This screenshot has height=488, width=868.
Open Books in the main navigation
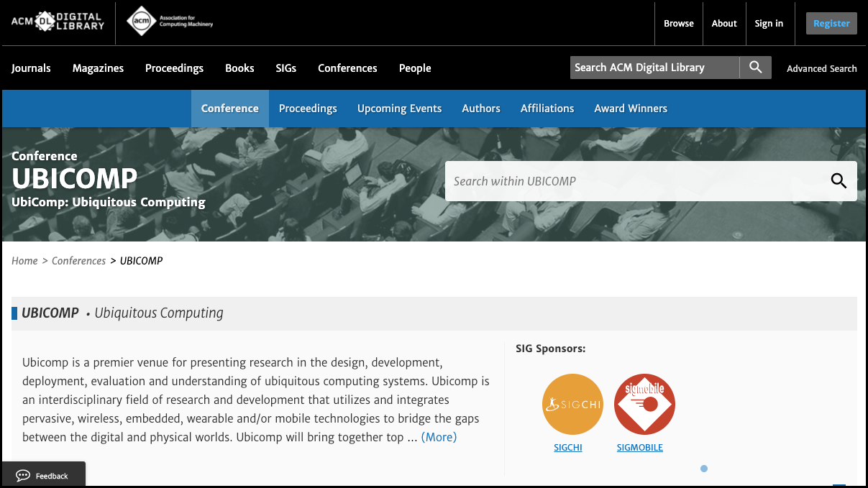(239, 68)
